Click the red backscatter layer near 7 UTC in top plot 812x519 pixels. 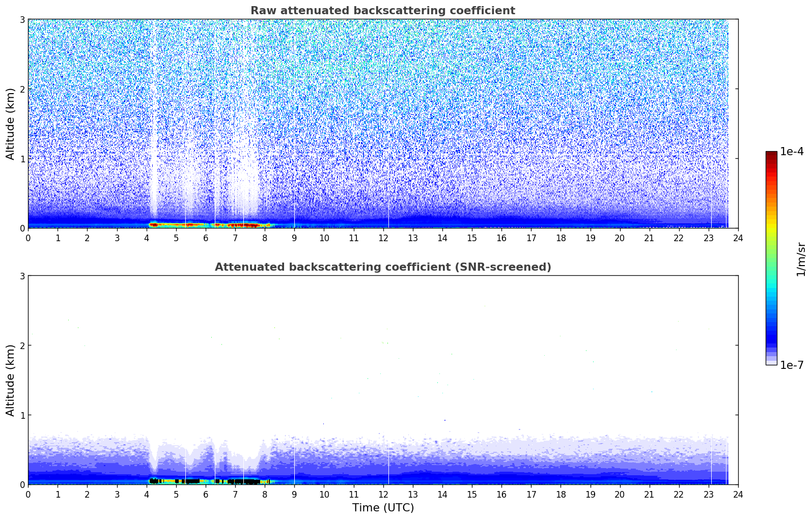click(x=239, y=225)
